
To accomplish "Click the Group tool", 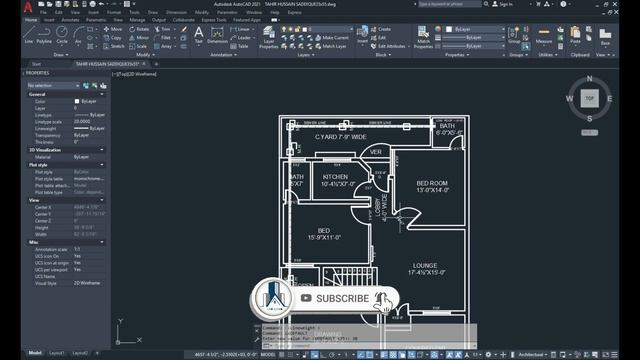I will click(514, 35).
